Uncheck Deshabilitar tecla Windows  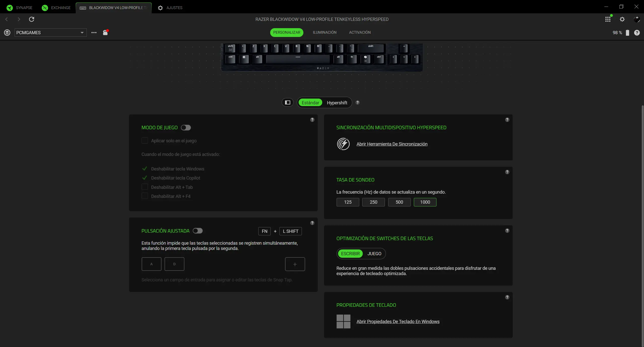[145, 169]
